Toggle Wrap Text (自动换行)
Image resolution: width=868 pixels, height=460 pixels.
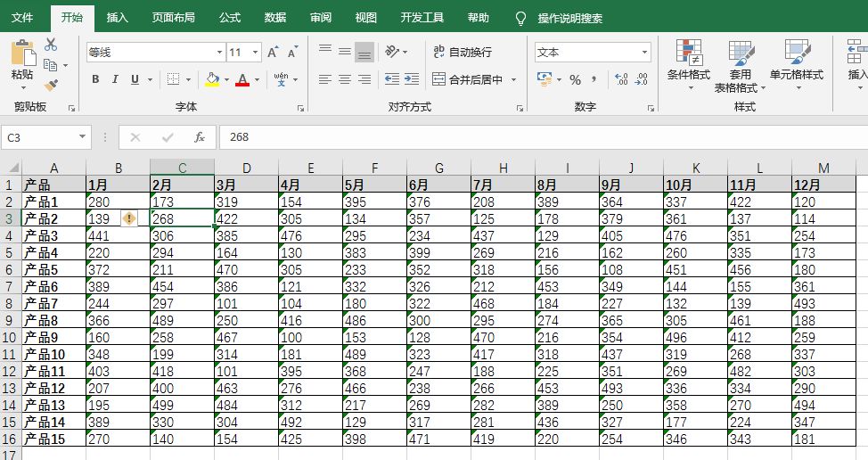tap(463, 52)
